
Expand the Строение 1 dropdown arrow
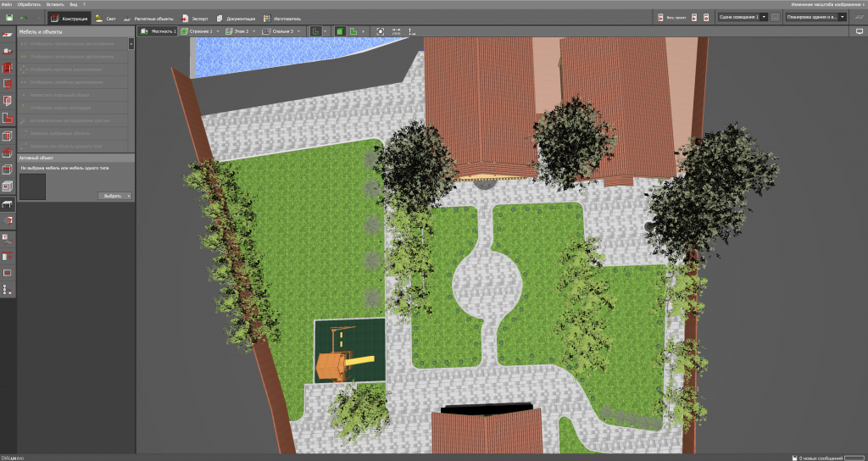[x=218, y=31]
